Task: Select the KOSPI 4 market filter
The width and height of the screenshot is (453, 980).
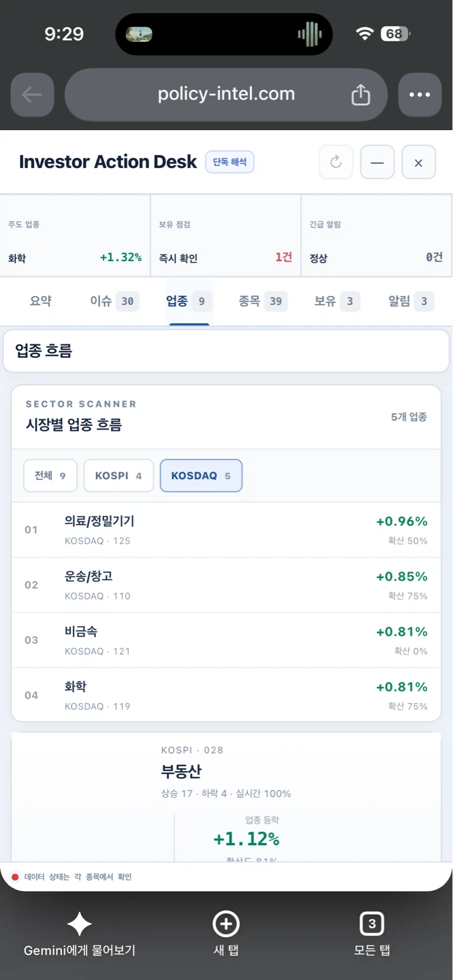Action: (119, 476)
